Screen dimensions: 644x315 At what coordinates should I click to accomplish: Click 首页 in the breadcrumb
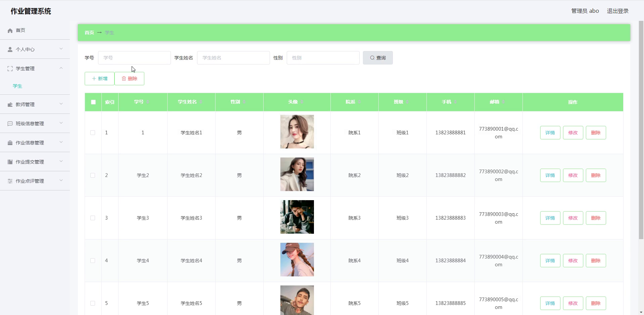pos(89,33)
